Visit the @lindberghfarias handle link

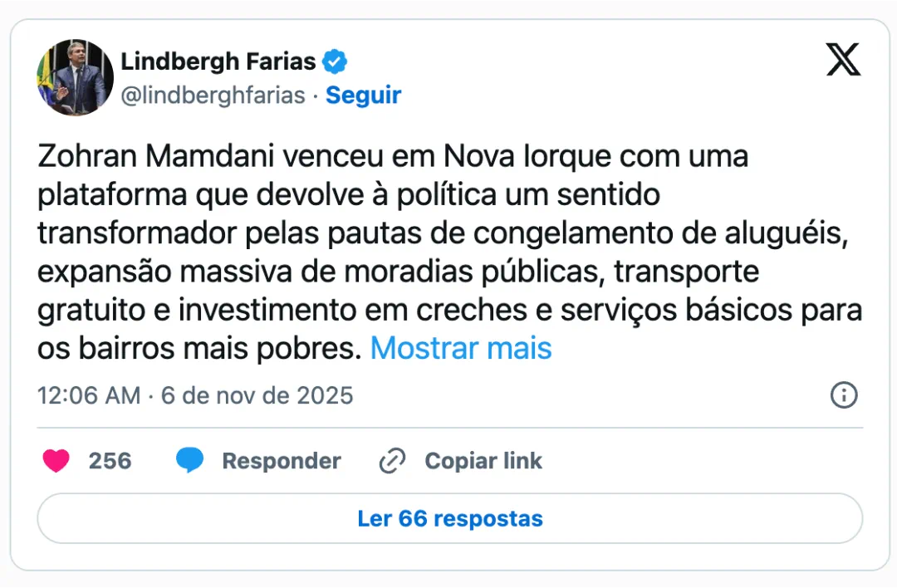tap(213, 96)
